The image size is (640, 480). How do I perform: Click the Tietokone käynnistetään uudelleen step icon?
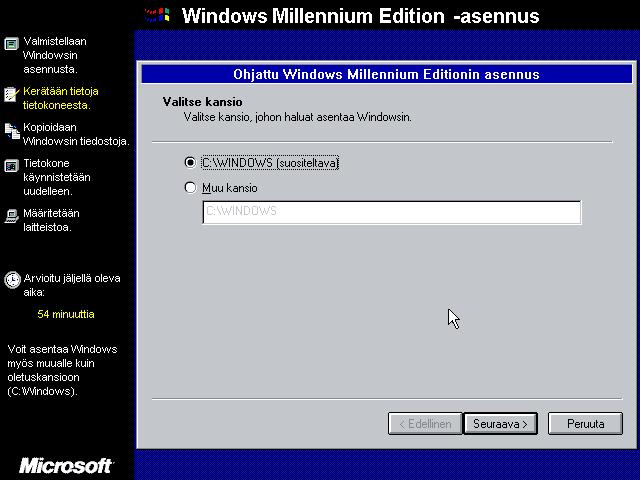11,166
